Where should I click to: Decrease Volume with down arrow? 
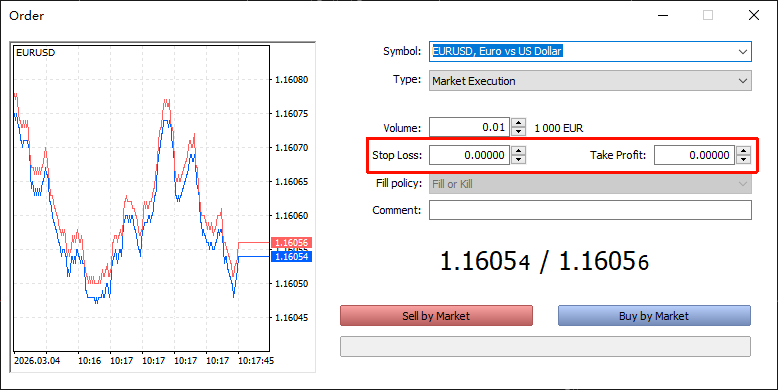pos(519,131)
